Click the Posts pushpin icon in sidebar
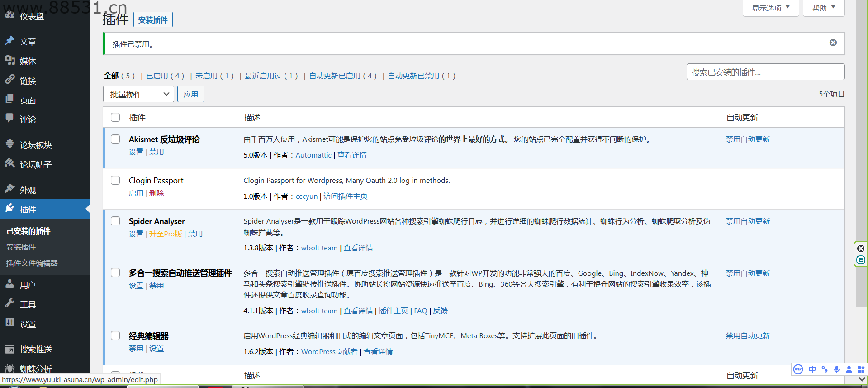The height and width of the screenshot is (388, 868). [9, 41]
